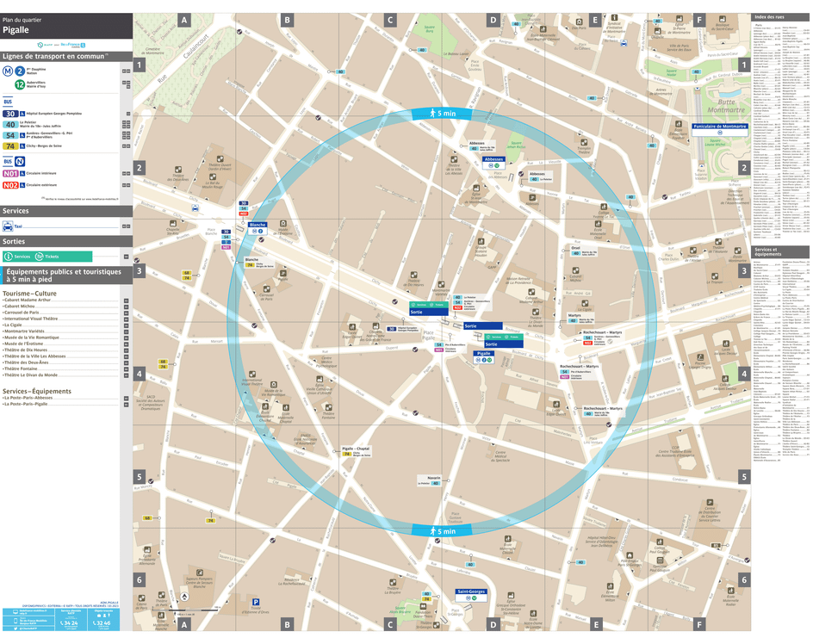Toggle the Services icon in the green banner
This screenshot has height=644, width=813.
tap(10, 256)
